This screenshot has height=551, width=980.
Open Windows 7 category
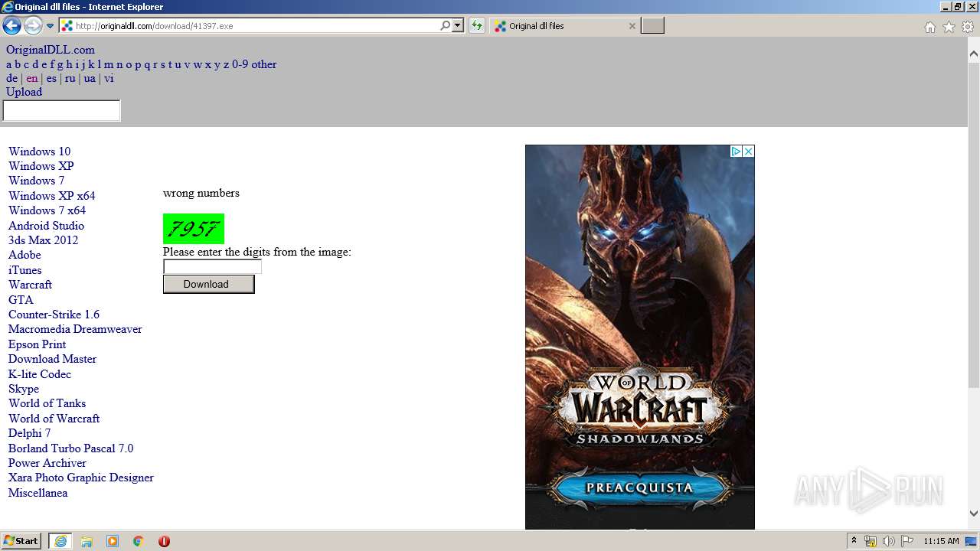click(37, 181)
